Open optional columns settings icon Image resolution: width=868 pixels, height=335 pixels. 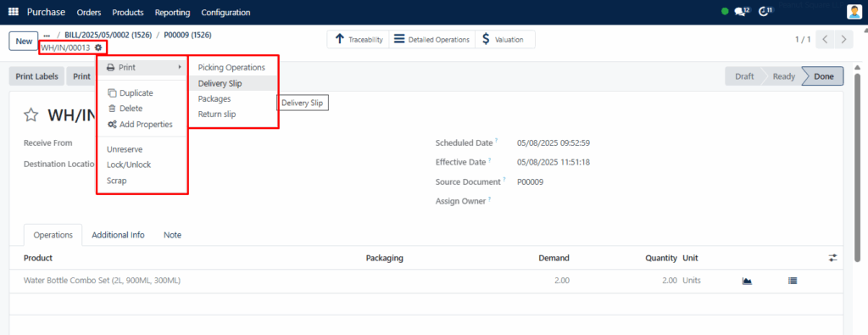(x=833, y=258)
